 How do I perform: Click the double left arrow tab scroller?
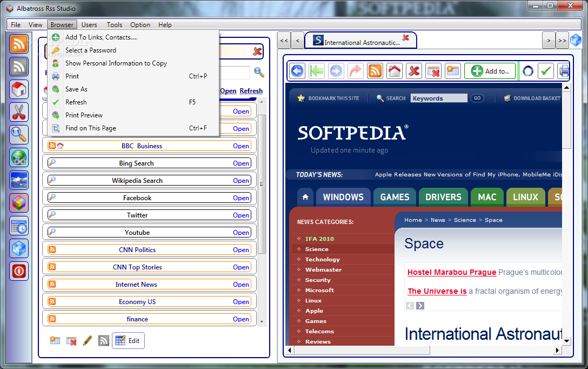click(x=284, y=41)
